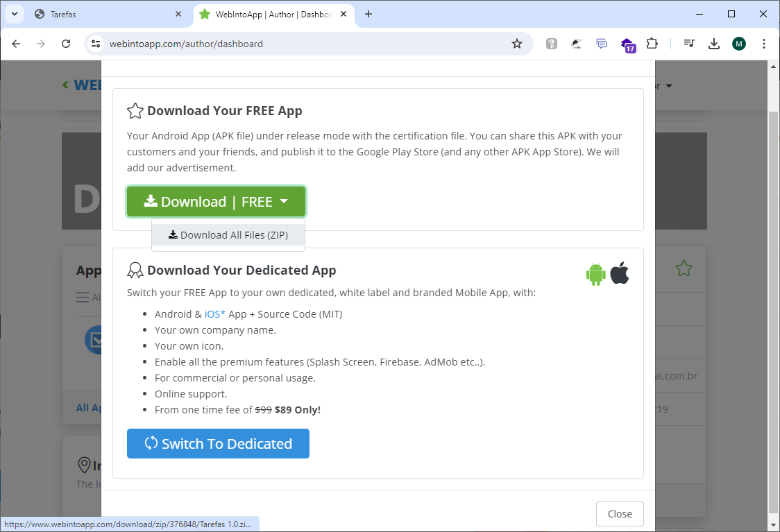Viewport: 780px width, 532px height.
Task: Close the Tarefas tab
Action: pyautogui.click(x=178, y=15)
